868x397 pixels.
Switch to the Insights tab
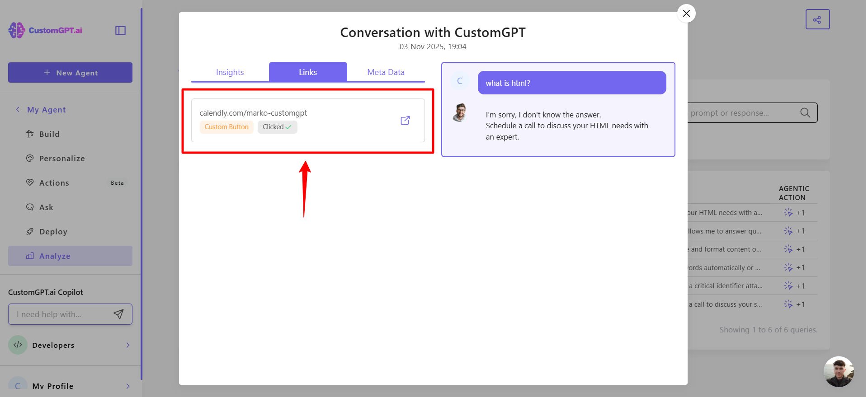tap(230, 72)
